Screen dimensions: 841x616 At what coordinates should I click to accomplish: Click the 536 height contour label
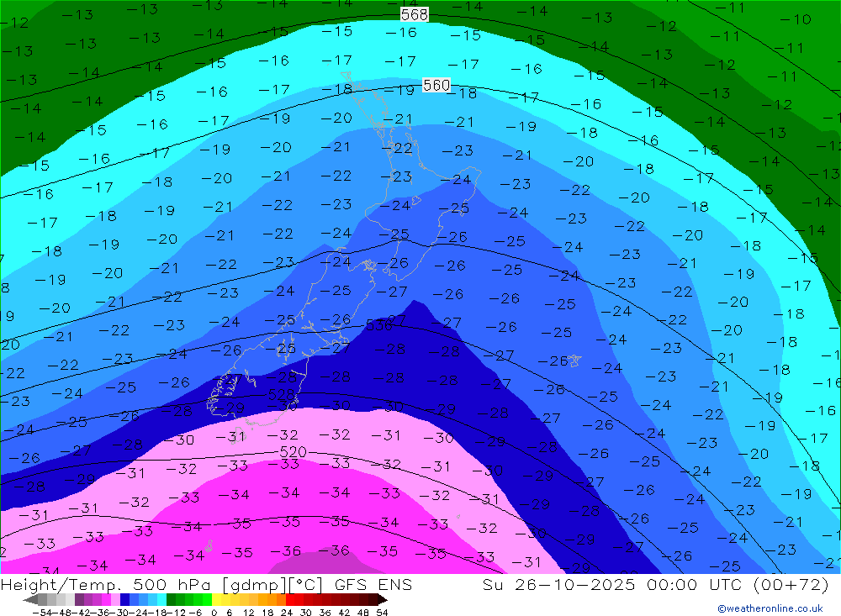point(378,325)
